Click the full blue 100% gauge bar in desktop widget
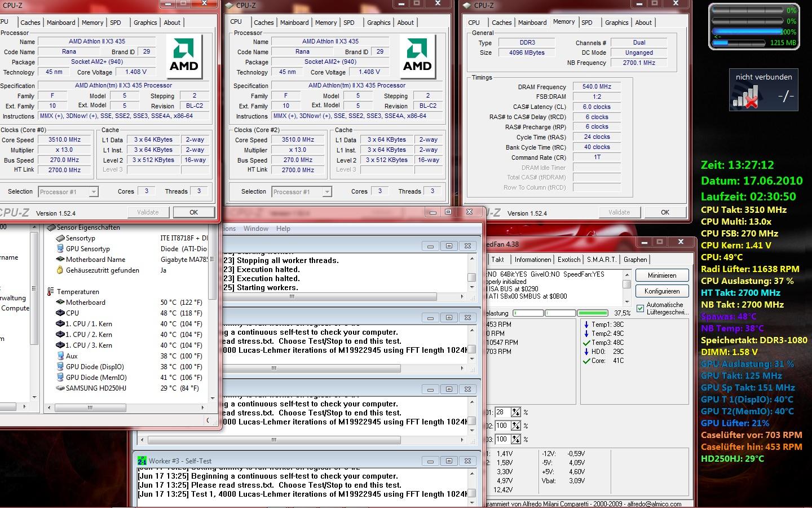The height and width of the screenshot is (508, 812). pos(747,32)
